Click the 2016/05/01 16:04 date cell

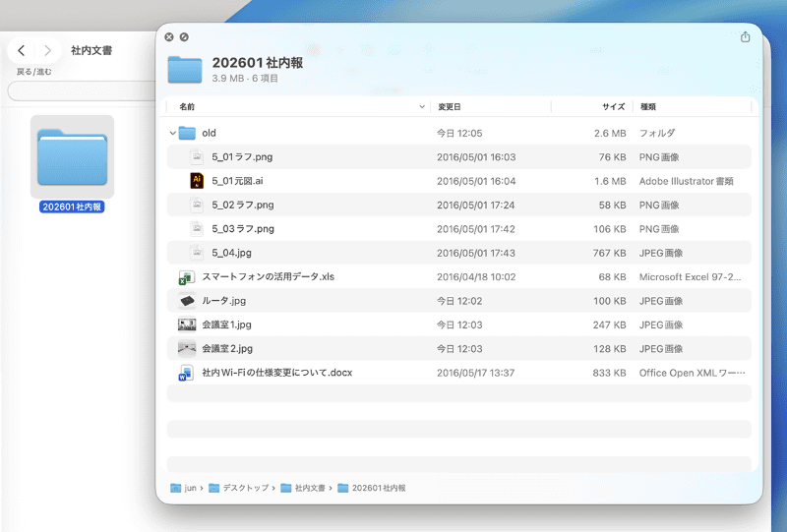point(476,181)
